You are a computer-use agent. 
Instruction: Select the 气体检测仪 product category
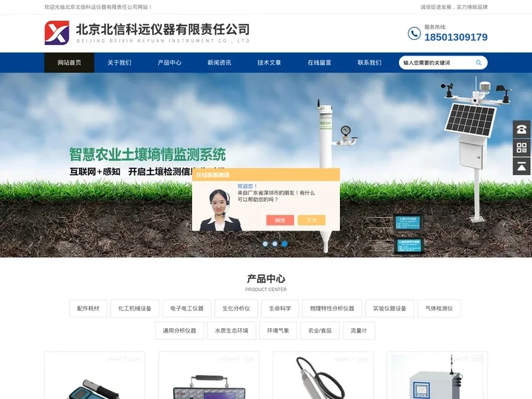(439, 308)
